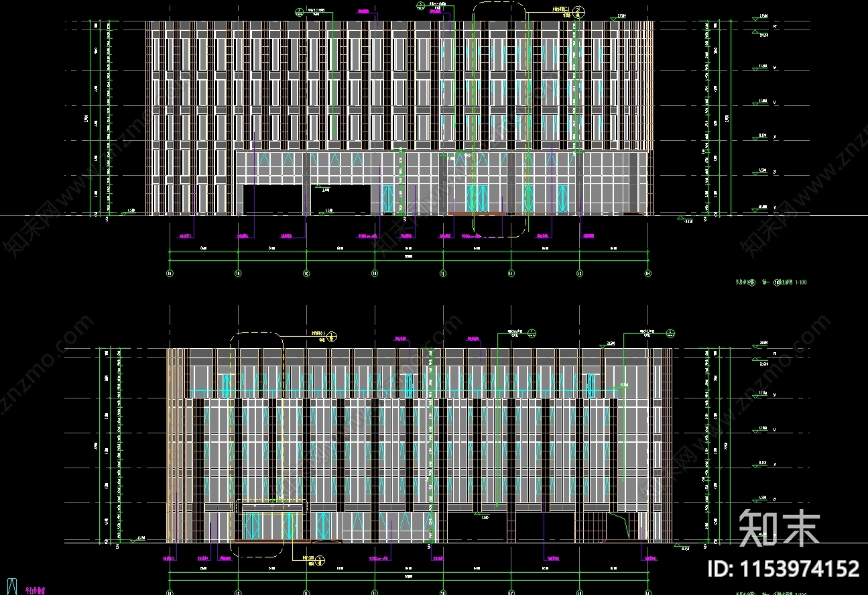Screen dimensions: 868x595
Task: Select dashed rounded detail boundary on upper elevation
Action: (499, 119)
